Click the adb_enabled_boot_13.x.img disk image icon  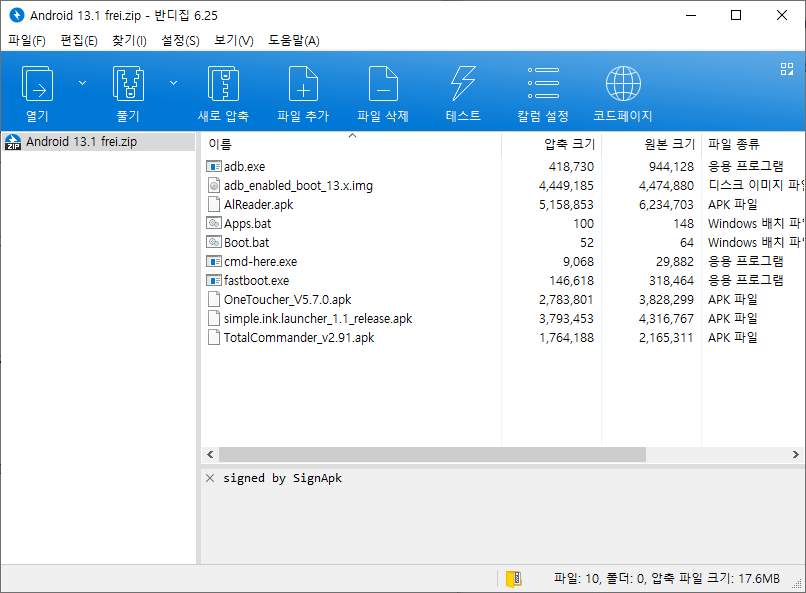[x=214, y=186]
